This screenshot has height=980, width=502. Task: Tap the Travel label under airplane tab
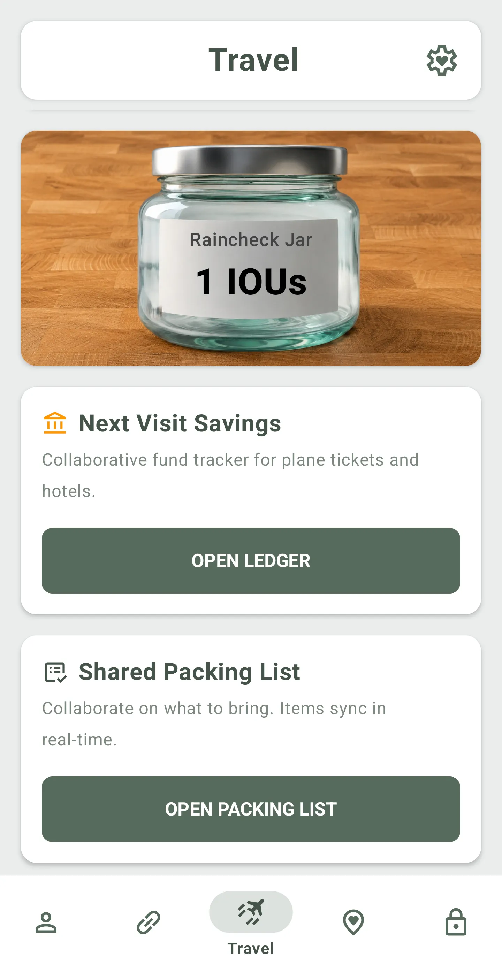tap(251, 948)
